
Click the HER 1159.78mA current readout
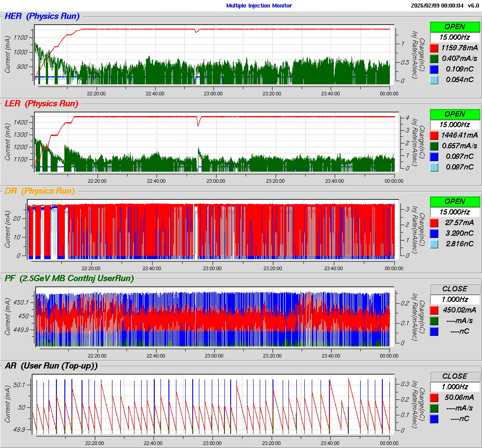click(460, 48)
